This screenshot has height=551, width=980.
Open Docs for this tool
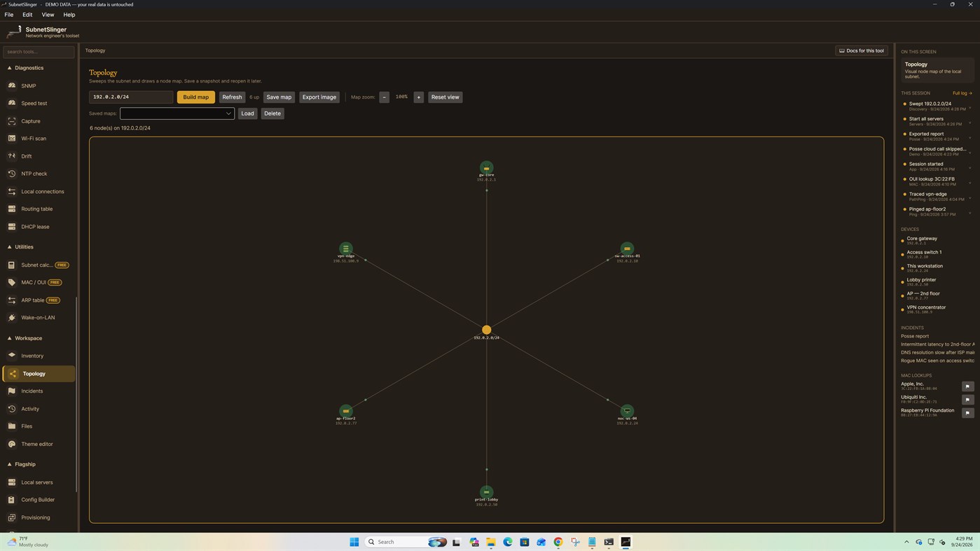coord(862,50)
